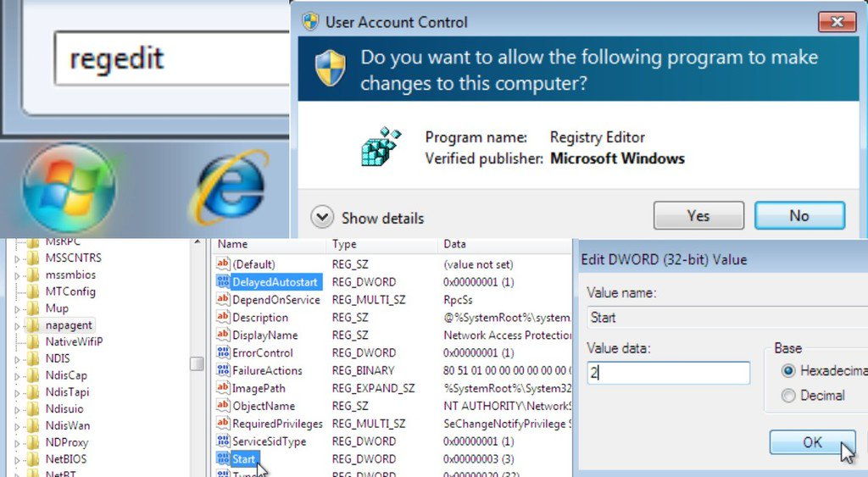
Task: Select the NdisTapi tree item label
Action: 67,391
